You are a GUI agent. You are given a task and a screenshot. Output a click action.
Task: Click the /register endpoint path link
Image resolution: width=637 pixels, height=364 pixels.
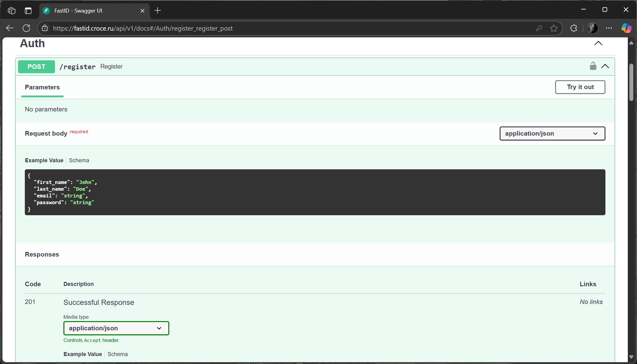pos(78,67)
